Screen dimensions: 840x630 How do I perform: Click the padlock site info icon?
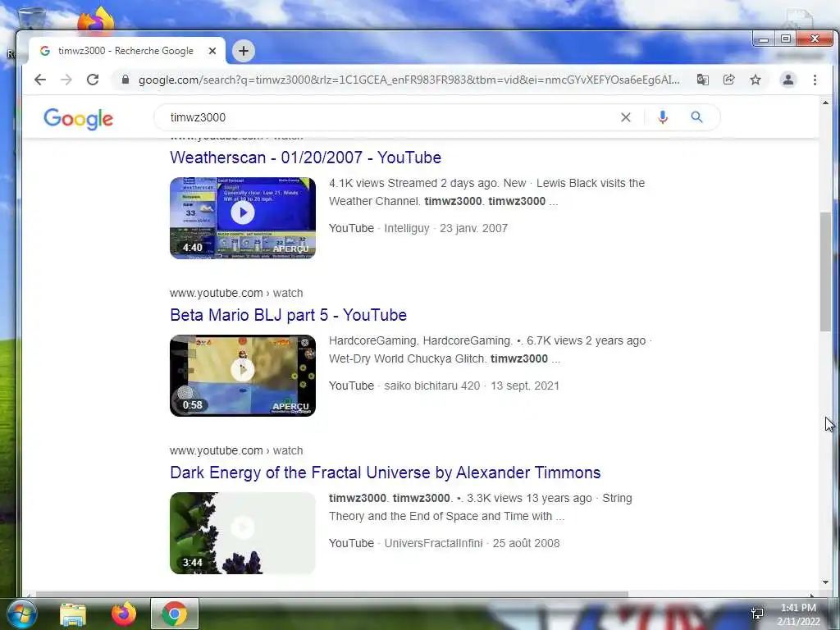click(x=126, y=80)
